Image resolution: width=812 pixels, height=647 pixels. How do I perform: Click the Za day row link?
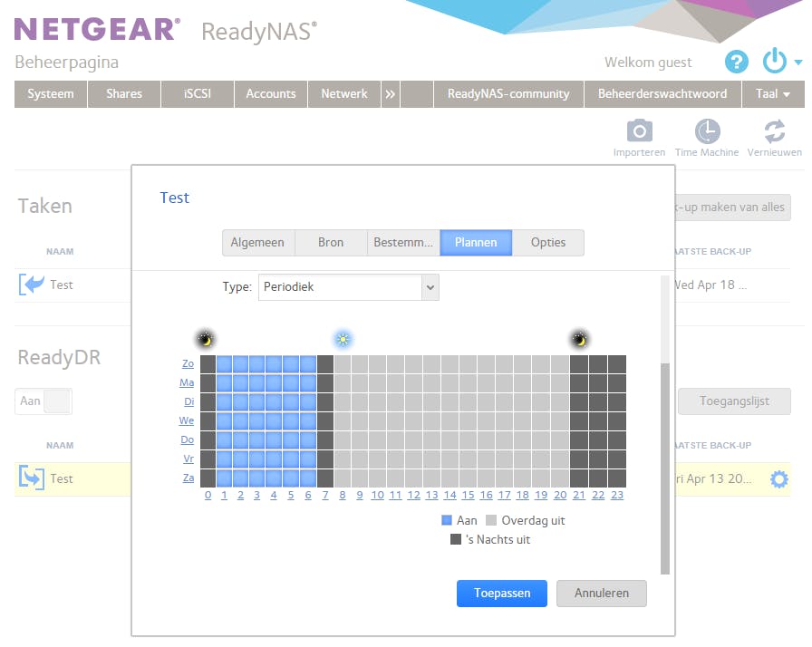coord(188,478)
